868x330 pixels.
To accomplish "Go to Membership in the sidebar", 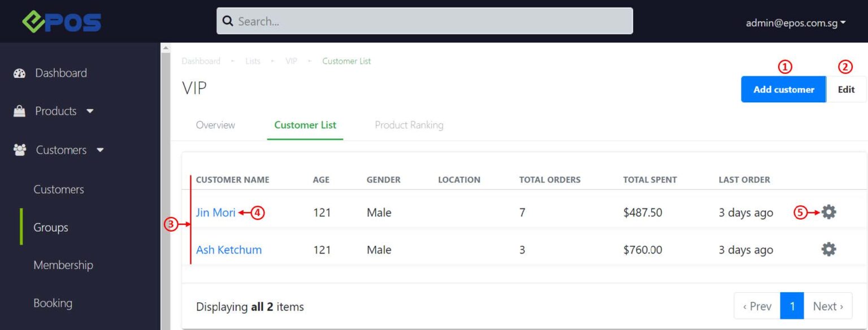I will [x=63, y=264].
